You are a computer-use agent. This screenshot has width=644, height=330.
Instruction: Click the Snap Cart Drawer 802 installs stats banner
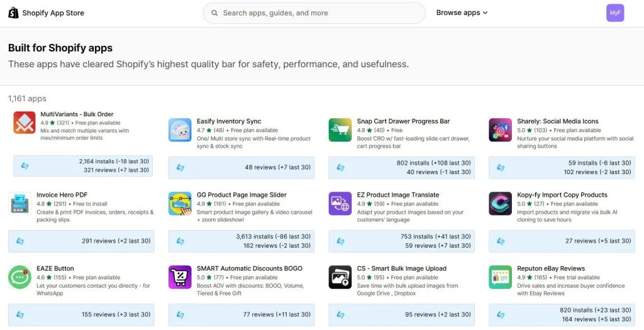coord(402,167)
